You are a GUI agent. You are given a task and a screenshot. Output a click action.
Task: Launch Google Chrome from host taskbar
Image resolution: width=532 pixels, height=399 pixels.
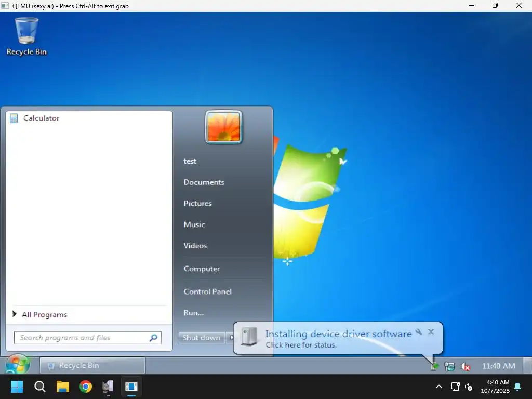(x=86, y=387)
